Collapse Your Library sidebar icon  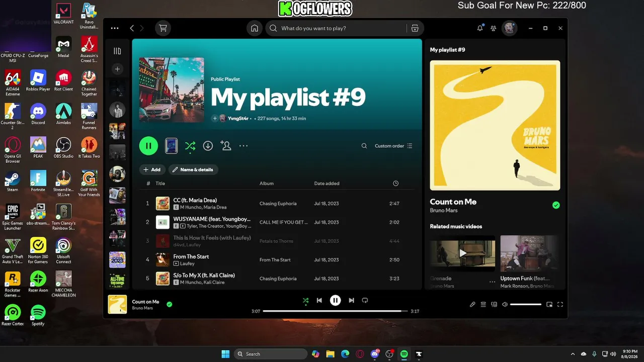(117, 51)
